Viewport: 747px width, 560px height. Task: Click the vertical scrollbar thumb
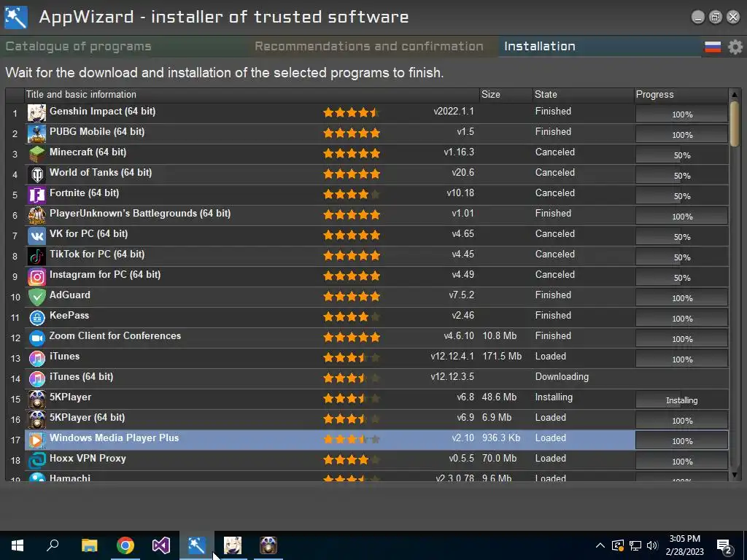click(x=734, y=122)
